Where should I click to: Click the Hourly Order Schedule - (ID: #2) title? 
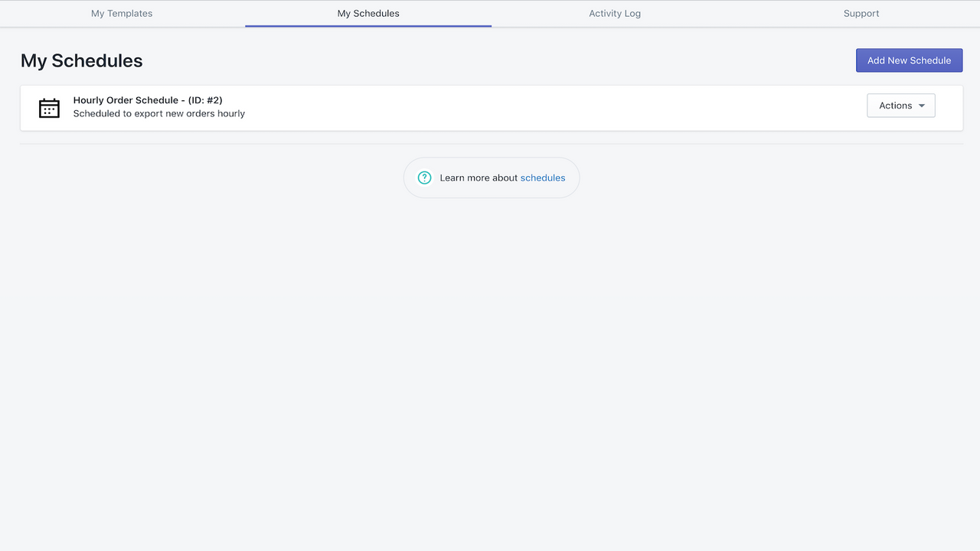[148, 100]
